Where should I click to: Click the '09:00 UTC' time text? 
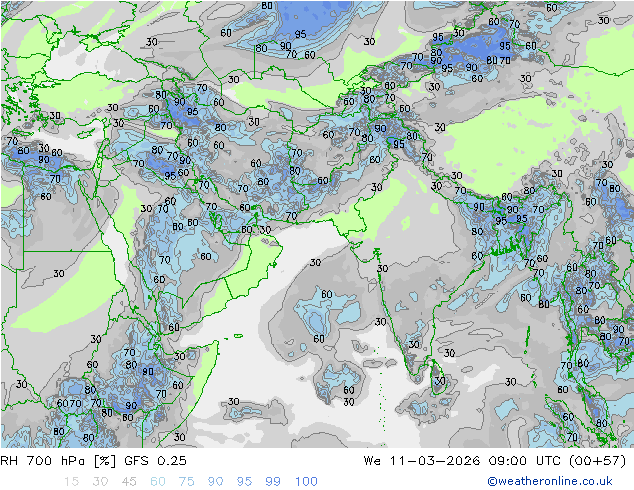tap(524, 461)
